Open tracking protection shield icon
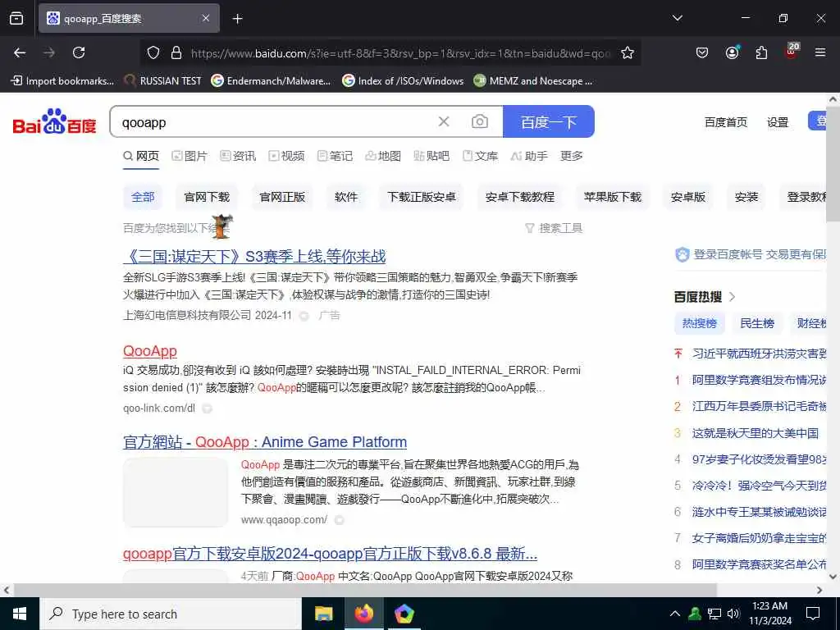840x630 pixels. point(153,52)
